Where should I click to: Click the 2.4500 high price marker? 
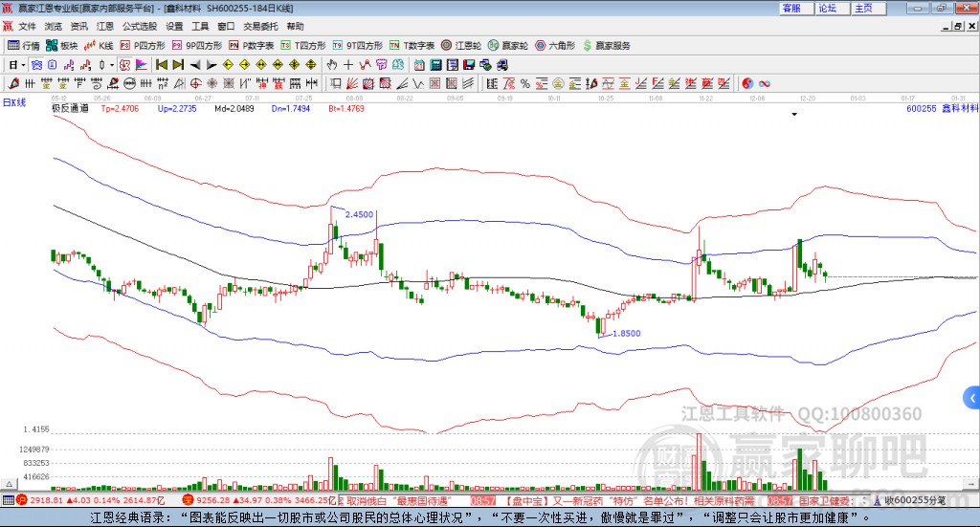click(360, 214)
